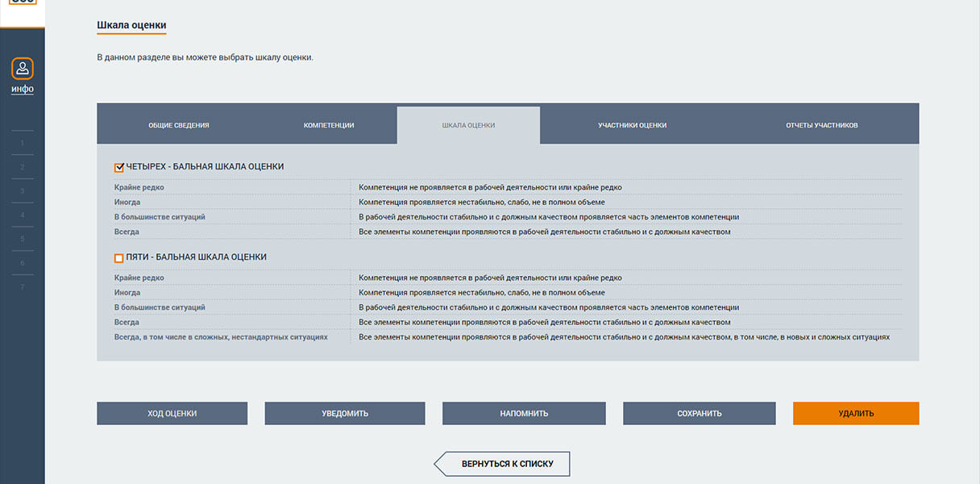Open the ОТЧЕТЫ УЧАСТНИКОВ tab
The height and width of the screenshot is (484, 980).
[x=822, y=125]
